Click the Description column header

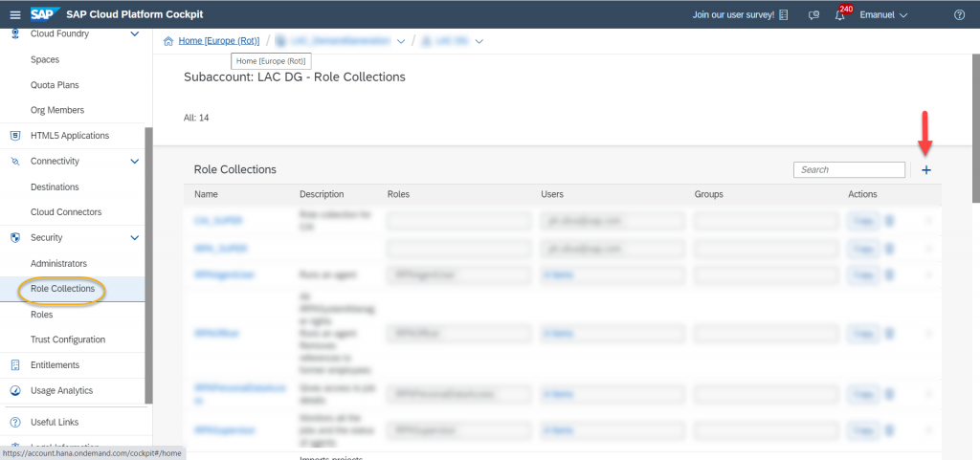(322, 194)
